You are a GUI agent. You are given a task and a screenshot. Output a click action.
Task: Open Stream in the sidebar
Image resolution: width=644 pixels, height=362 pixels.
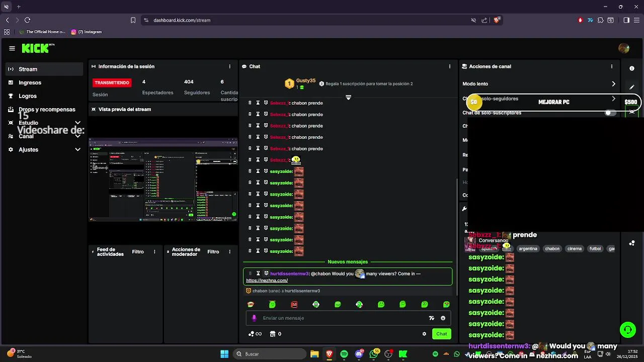pyautogui.click(x=44, y=69)
